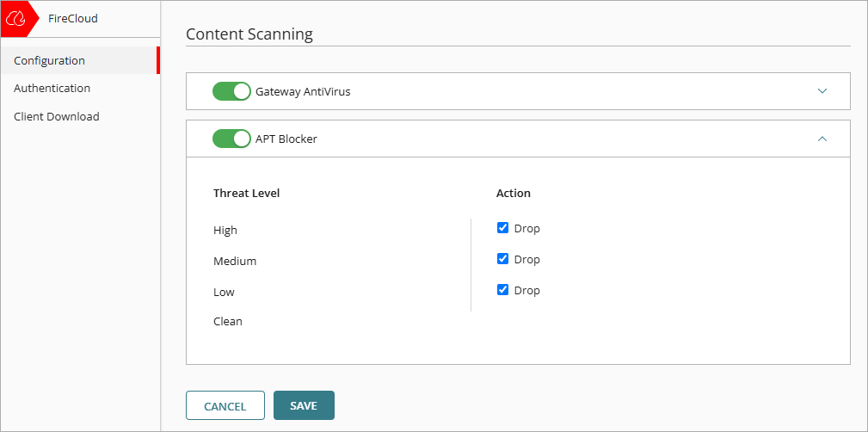Open the Configuration section in sidebar
Image resolution: width=868 pixels, height=432 pixels.
[50, 60]
